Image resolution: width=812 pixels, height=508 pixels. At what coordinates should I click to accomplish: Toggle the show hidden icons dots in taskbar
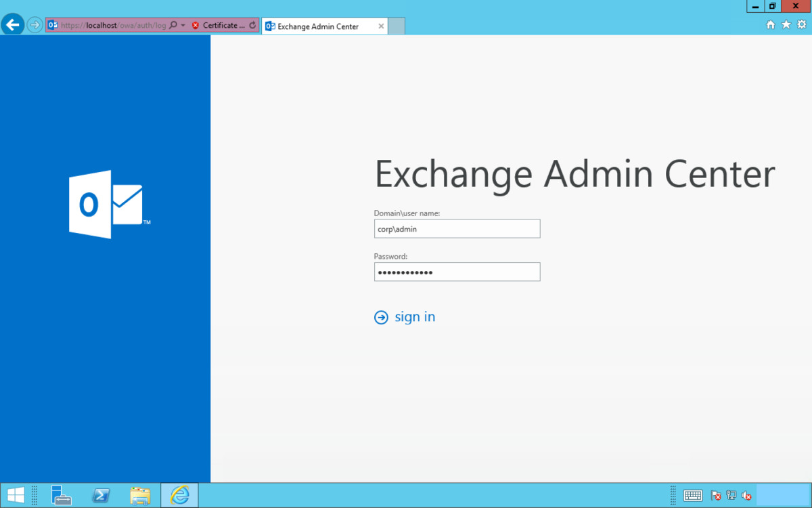tap(673, 495)
